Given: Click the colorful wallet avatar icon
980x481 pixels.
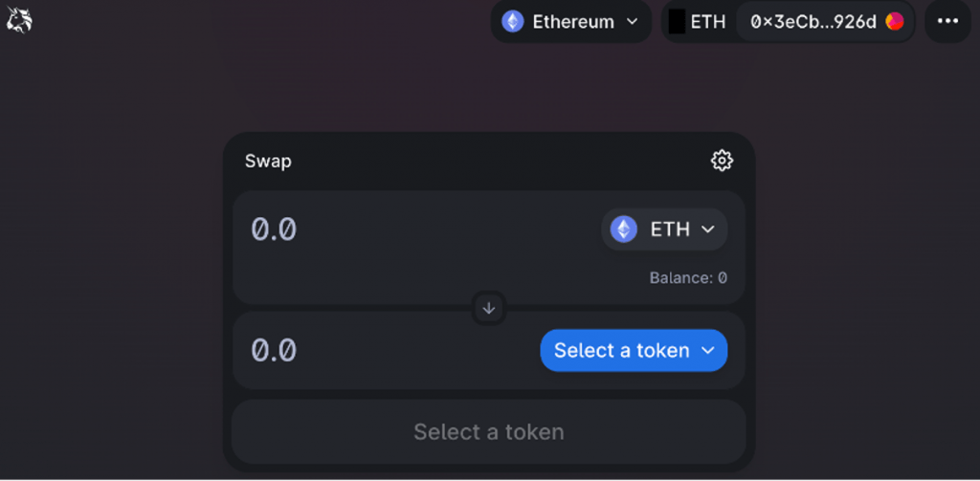Looking at the screenshot, I should point(895,21).
